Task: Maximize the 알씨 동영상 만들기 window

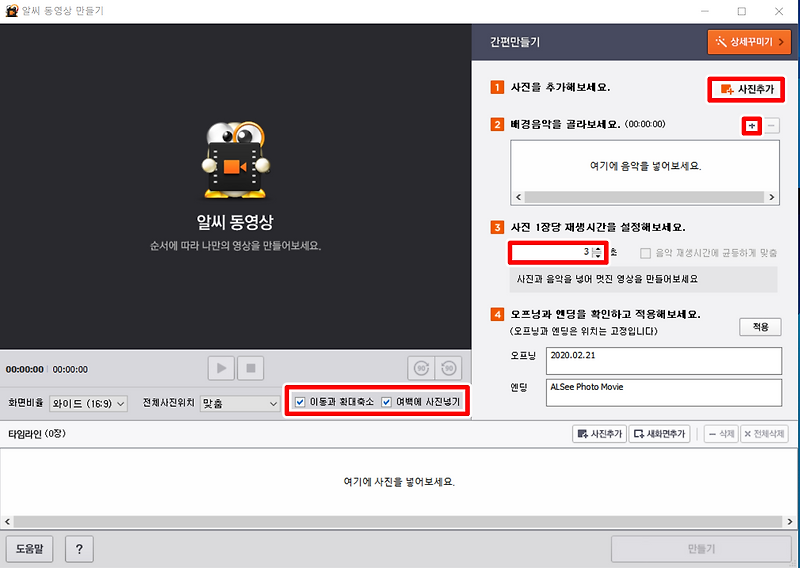Action: pos(742,11)
